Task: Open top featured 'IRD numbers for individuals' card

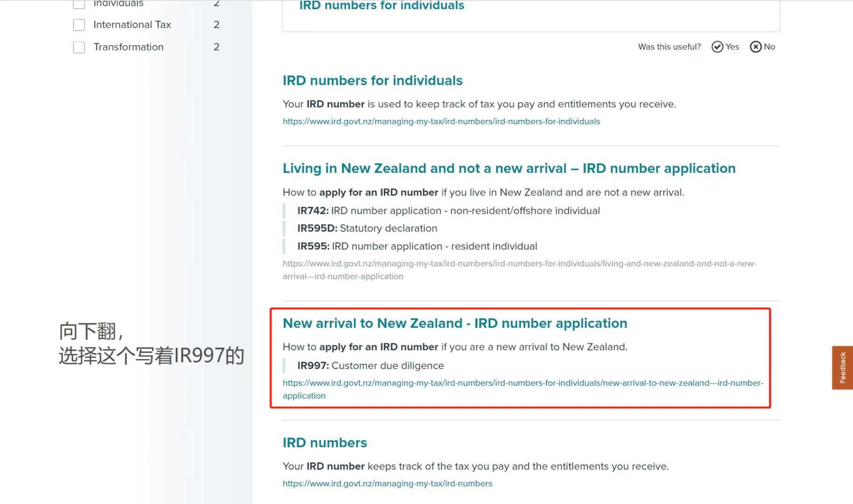Action: [x=381, y=6]
